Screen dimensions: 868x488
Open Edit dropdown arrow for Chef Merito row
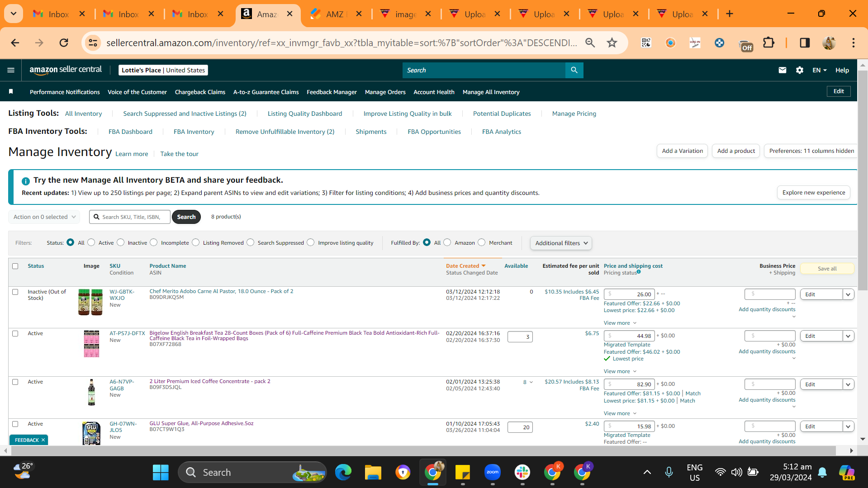(848, 294)
